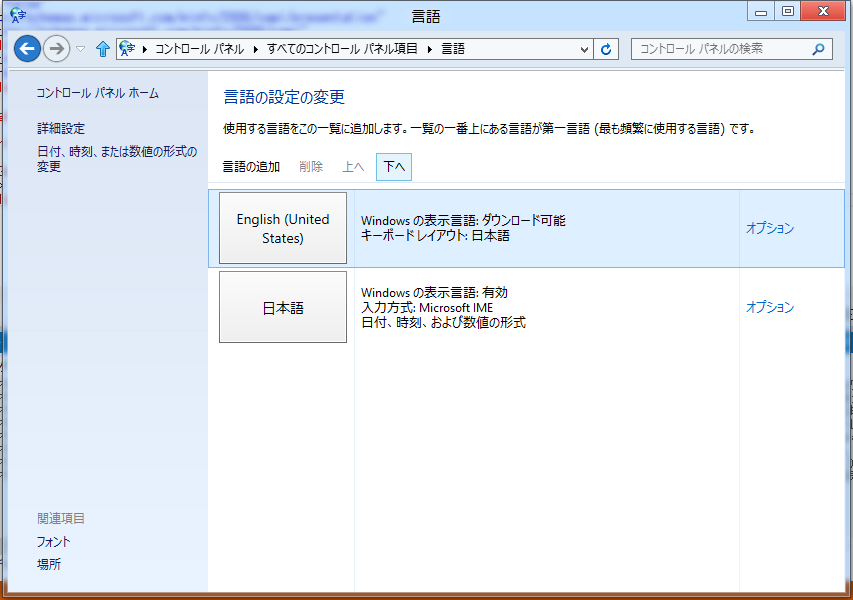Click the コントロール パネル breadcrumb
The image size is (853, 600).
click(x=200, y=49)
